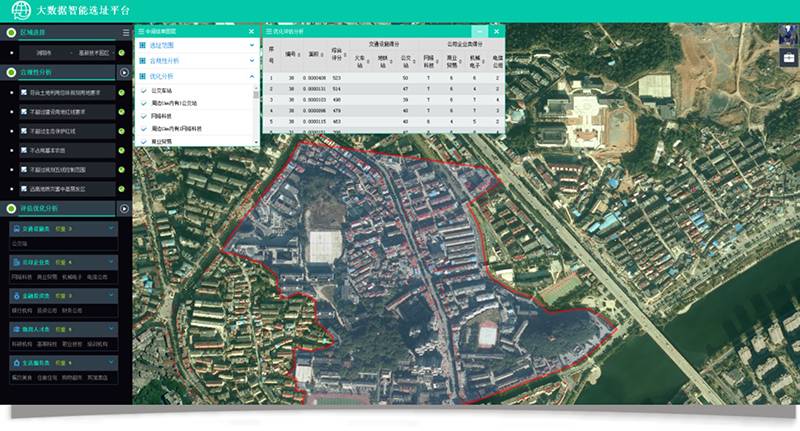Click the user avatar icon at top right
800x431 pixels.
click(789, 34)
